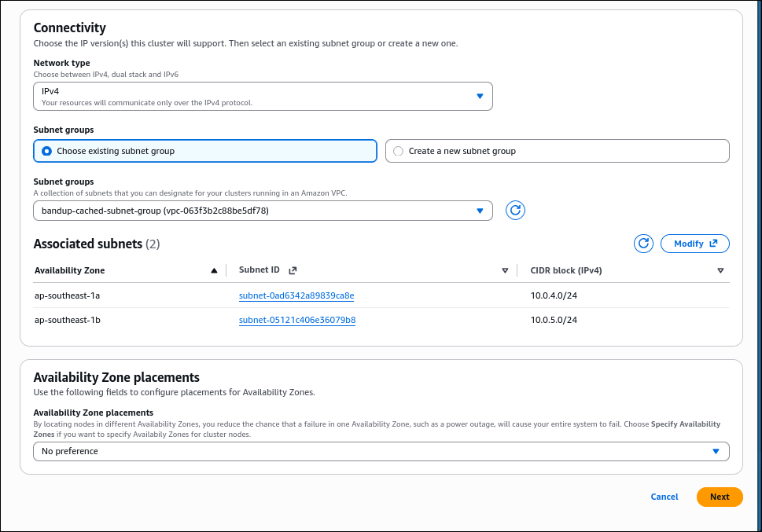Open the Modify subnets page
This screenshot has height=532, width=762.
pyautogui.click(x=689, y=244)
